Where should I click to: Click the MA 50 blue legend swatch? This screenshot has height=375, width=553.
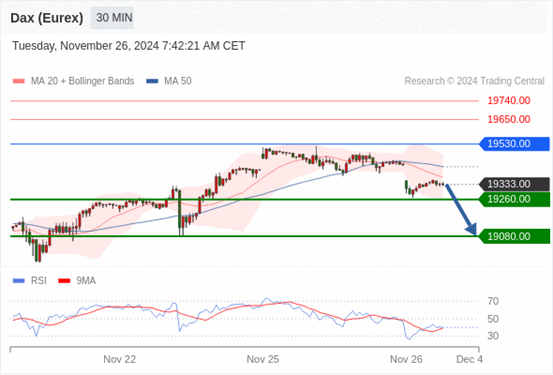pos(152,81)
